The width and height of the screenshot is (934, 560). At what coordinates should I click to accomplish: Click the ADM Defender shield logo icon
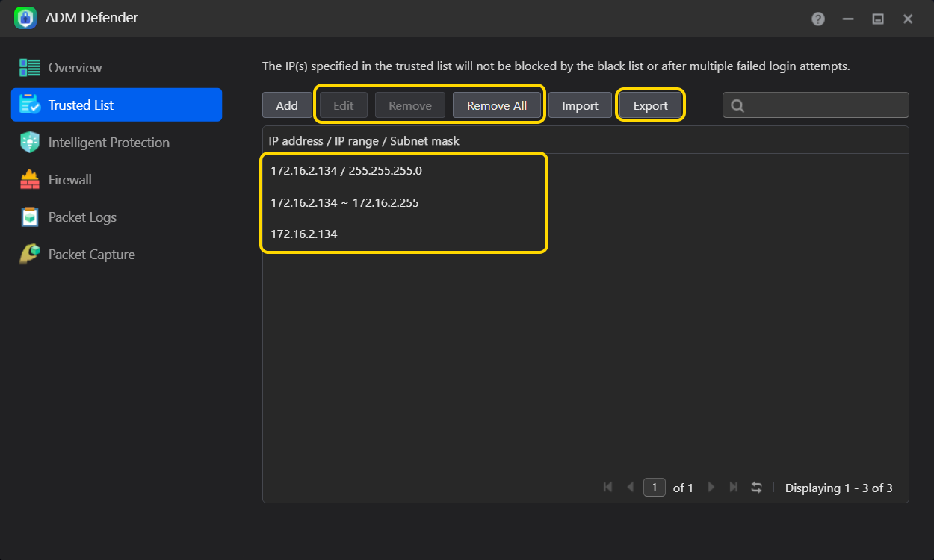[25, 18]
